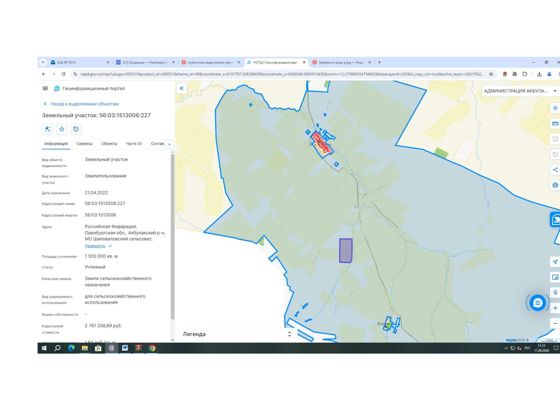Viewport: 560px width, 396px height.
Task: Click the browser address bar URL
Action: [281, 74]
